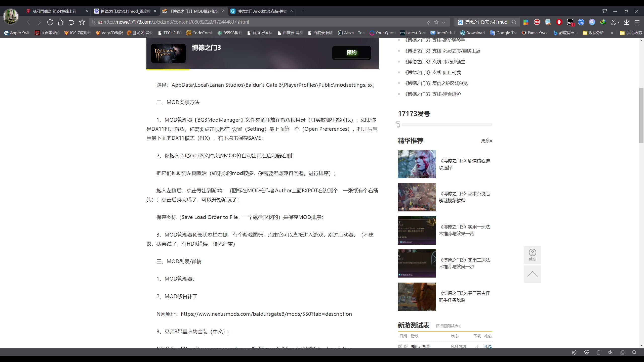
Task: Open the red stop-hand blocker extension
Action: pos(559,22)
